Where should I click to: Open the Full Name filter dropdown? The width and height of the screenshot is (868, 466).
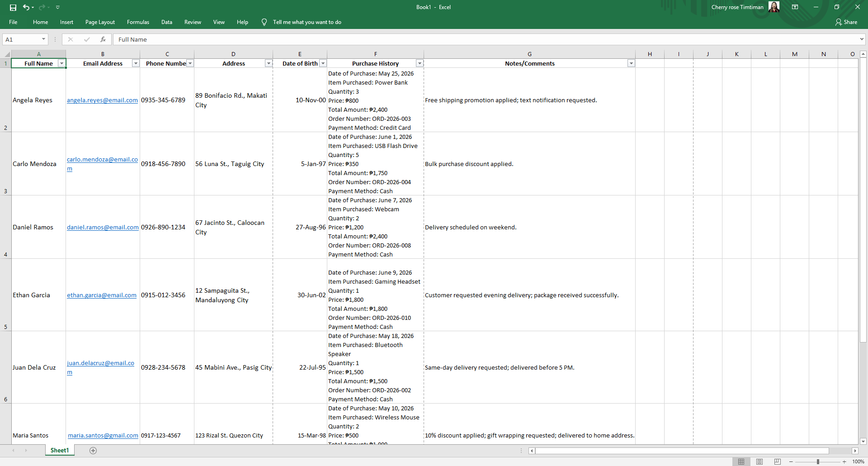pyautogui.click(x=61, y=63)
